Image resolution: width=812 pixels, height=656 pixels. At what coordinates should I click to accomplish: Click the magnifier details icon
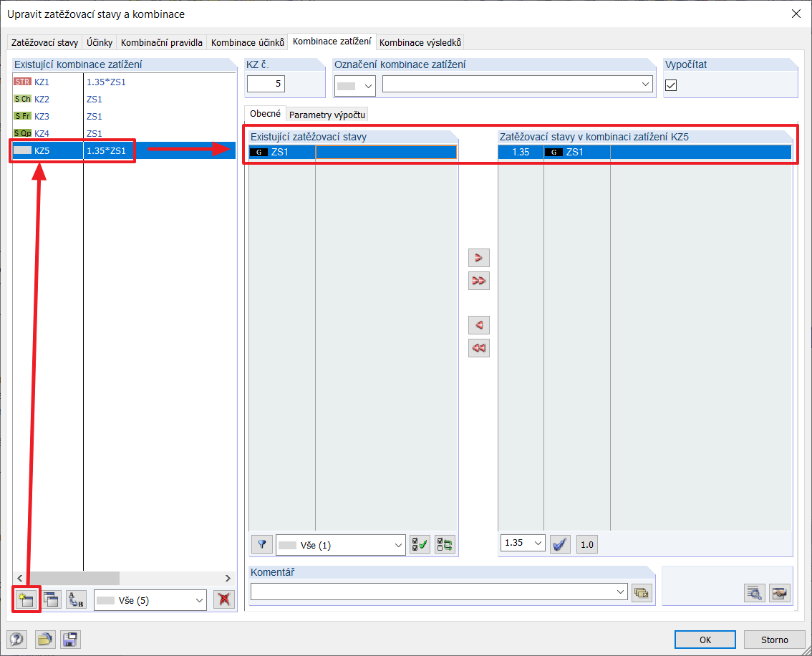755,593
